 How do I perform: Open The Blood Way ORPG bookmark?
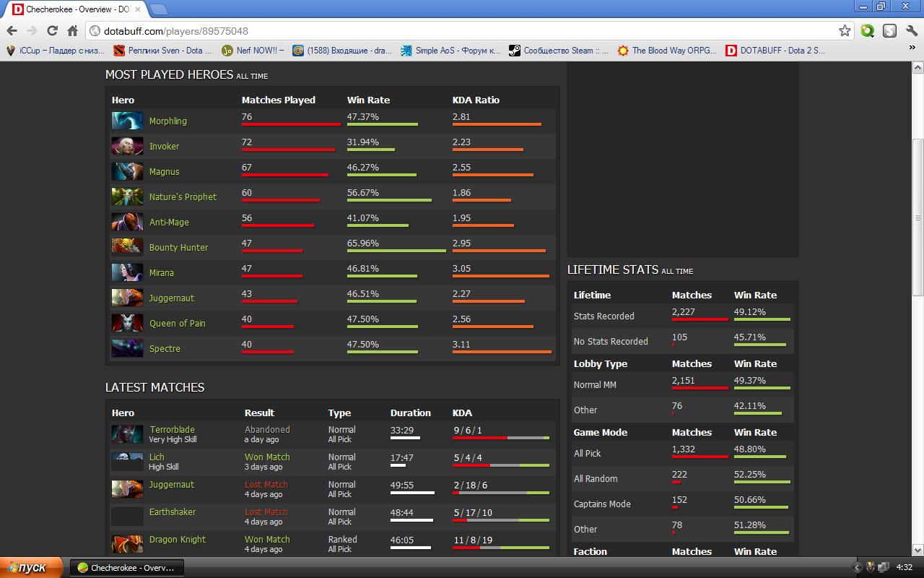[x=667, y=51]
